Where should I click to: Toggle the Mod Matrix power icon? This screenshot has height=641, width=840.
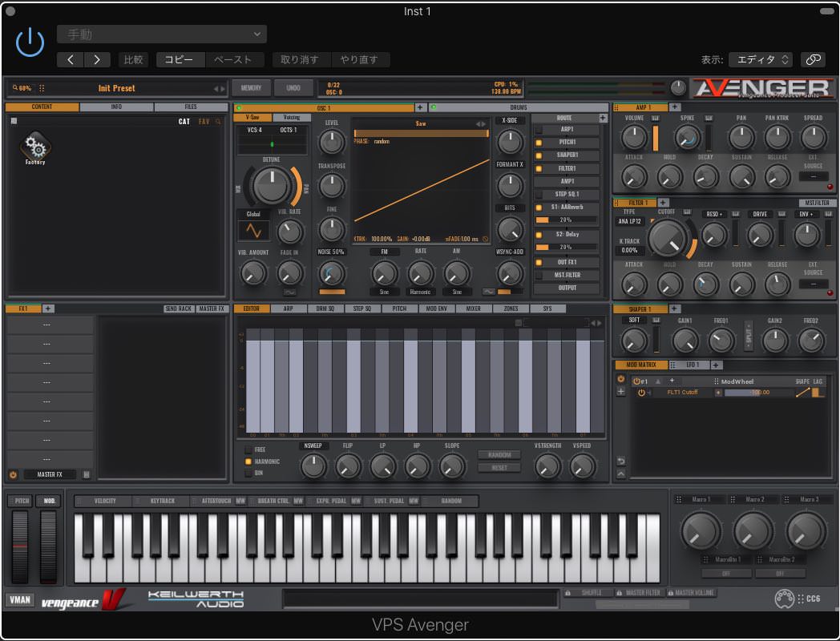621,379
